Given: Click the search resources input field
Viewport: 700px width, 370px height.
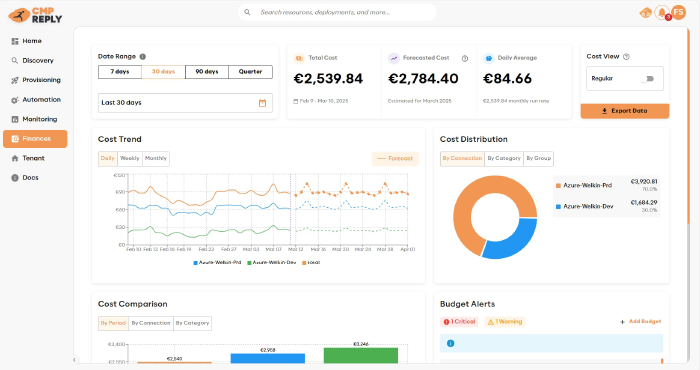Looking at the screenshot, I should [337, 12].
